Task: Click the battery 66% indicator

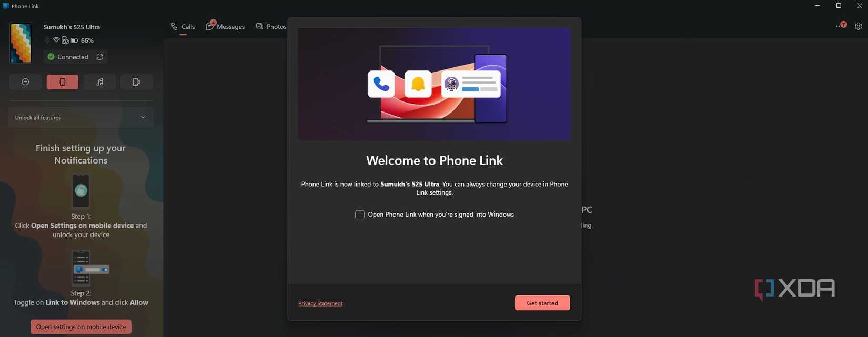Action: point(82,40)
